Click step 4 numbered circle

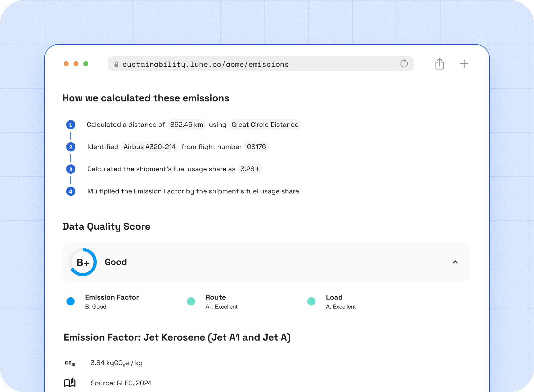coord(71,191)
